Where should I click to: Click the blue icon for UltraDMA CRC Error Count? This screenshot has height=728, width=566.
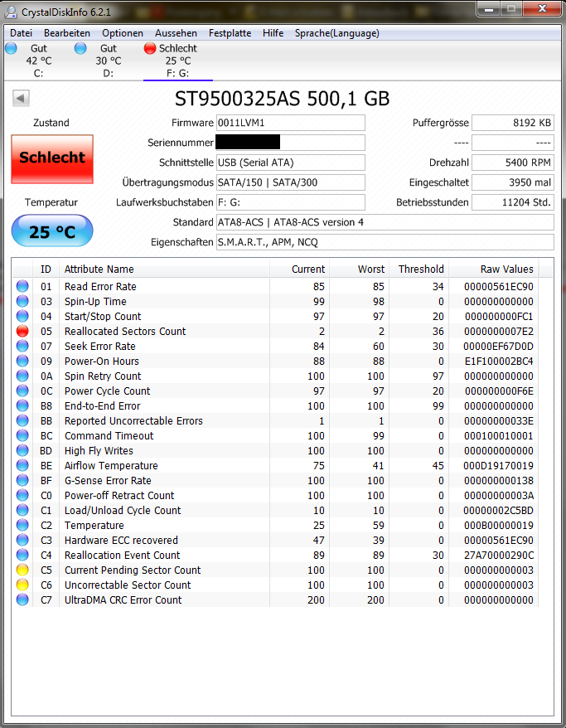[22, 599]
